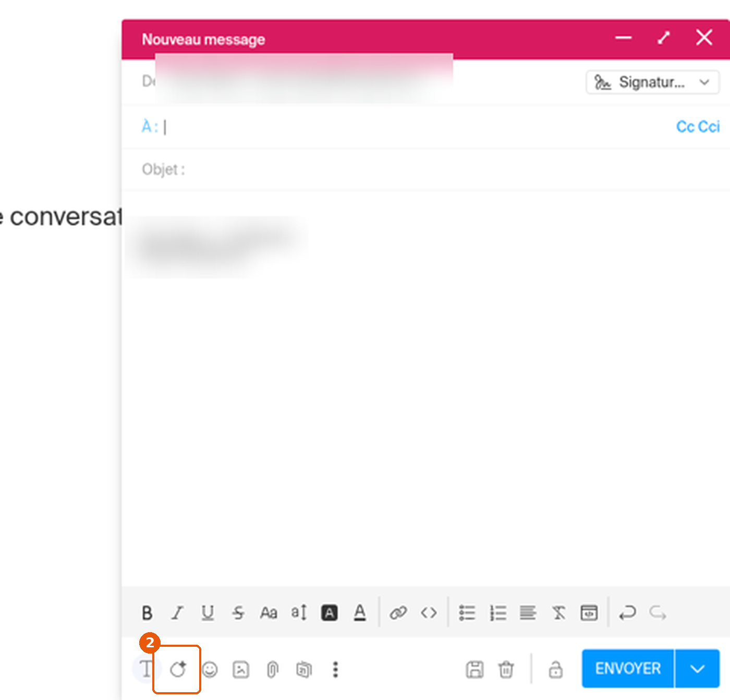Create a numbered list

point(498,613)
